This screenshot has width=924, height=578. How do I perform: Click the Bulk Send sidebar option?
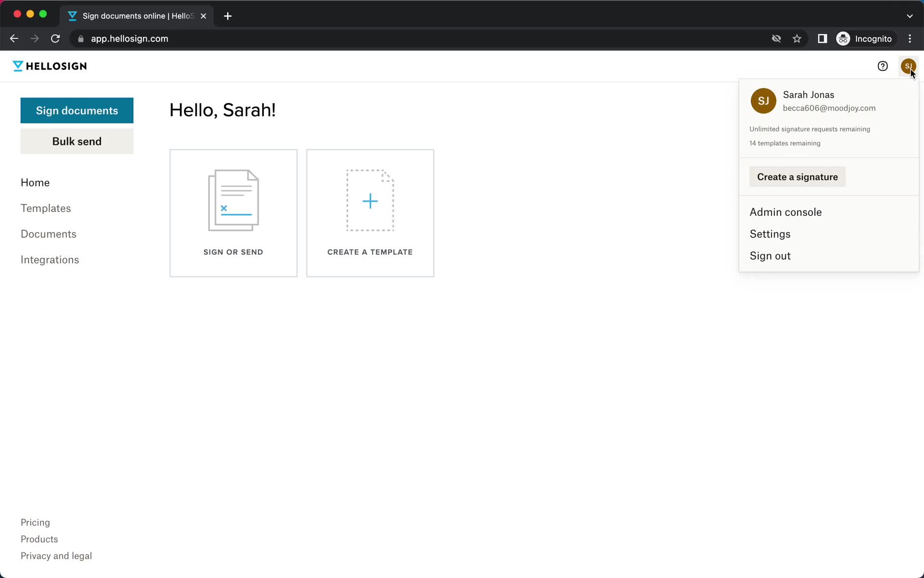(x=77, y=141)
